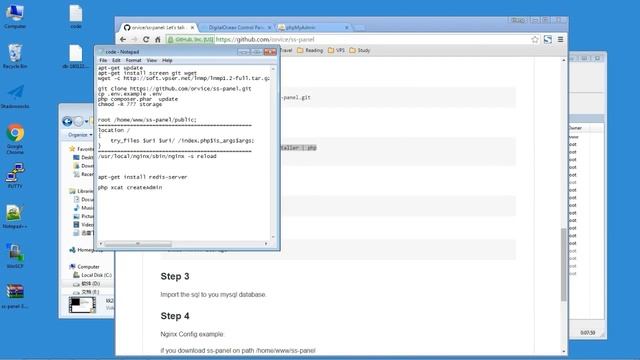Reload the GitHub page in Chrome
This screenshot has width=640, height=360.
(x=146, y=40)
